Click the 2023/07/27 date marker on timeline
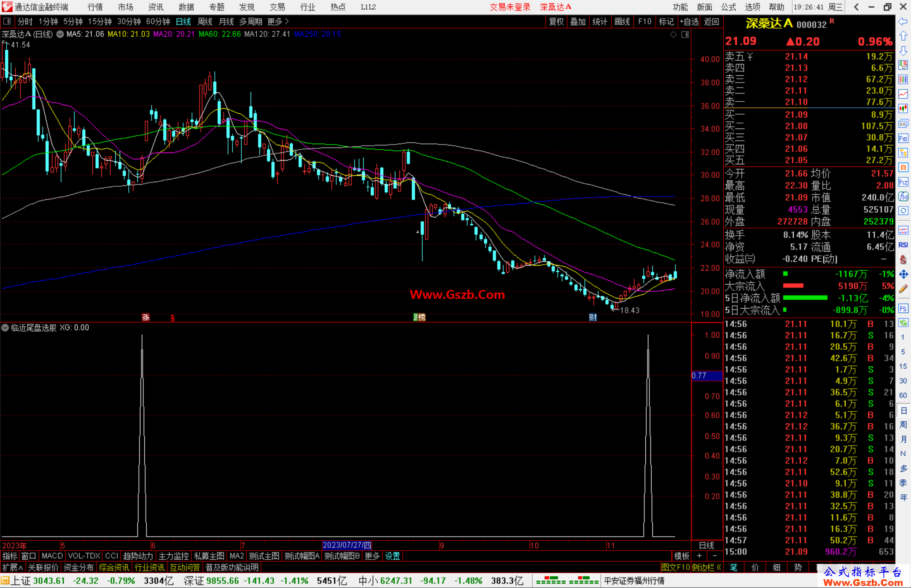The height and width of the screenshot is (588, 911). tap(346, 545)
